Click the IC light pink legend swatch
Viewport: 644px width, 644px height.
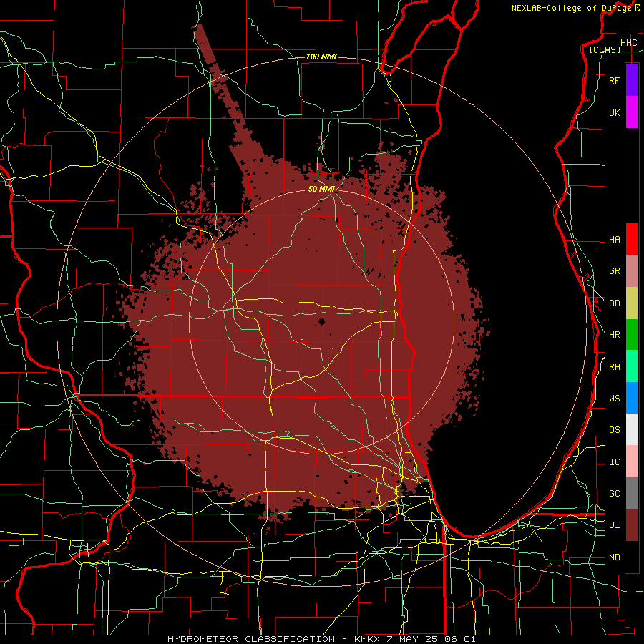click(632, 462)
